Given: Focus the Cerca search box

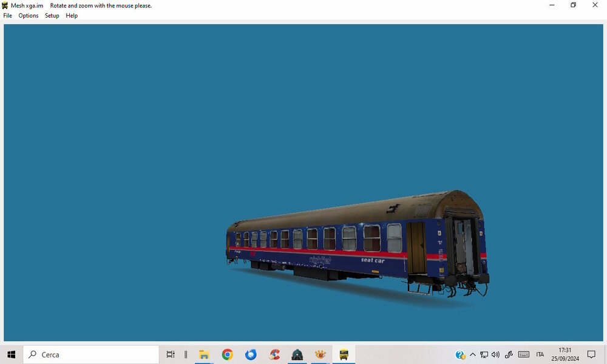Looking at the screenshot, I should (x=91, y=354).
